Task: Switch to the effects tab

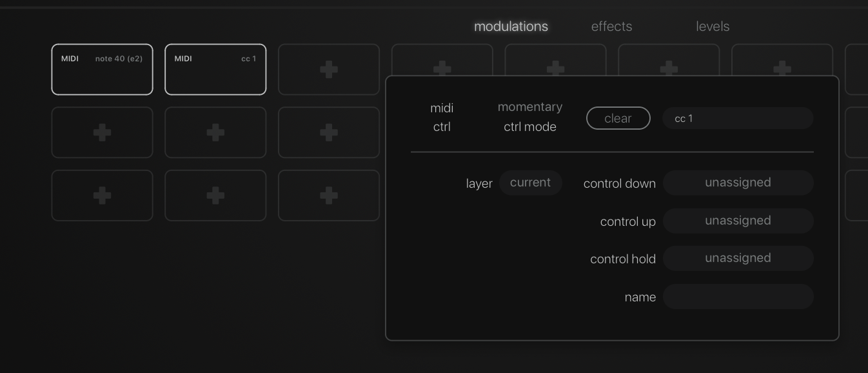Action: pyautogui.click(x=611, y=26)
